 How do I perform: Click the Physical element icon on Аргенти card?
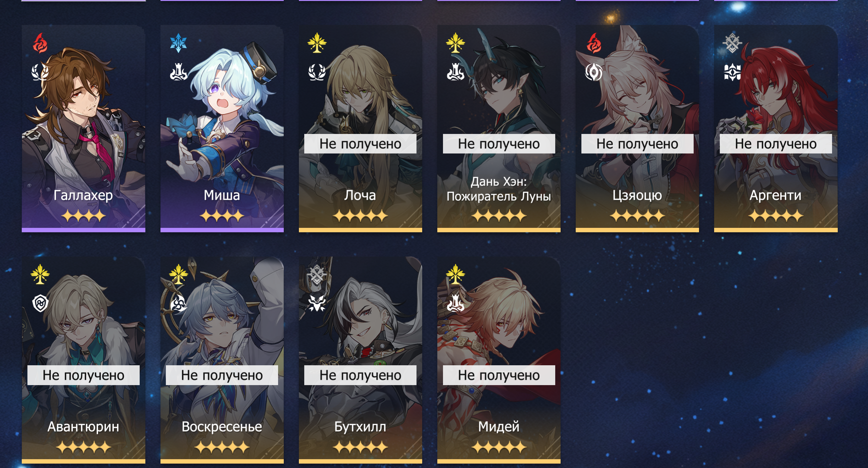coord(732,43)
